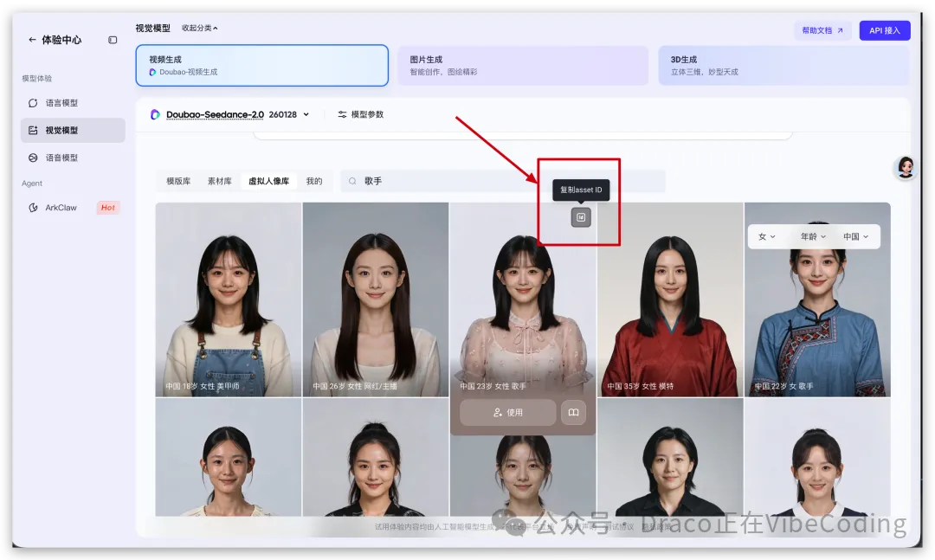Open 语言模型 in the sidebar

pos(73,103)
